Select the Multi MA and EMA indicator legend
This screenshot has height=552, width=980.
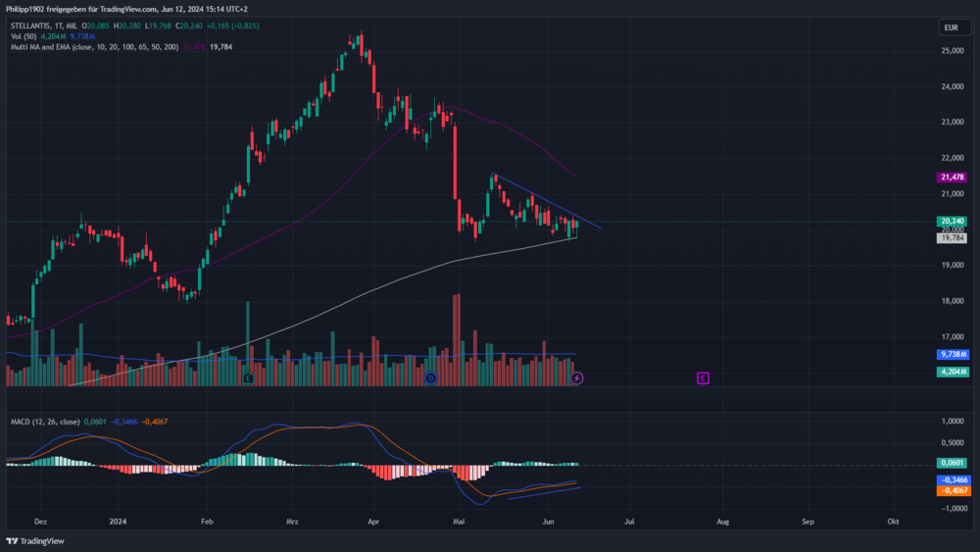click(x=94, y=47)
